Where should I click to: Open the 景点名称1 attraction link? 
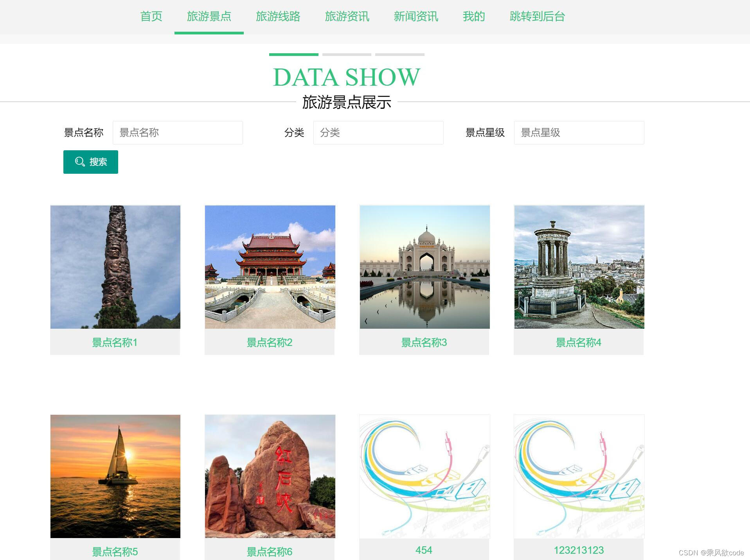[x=115, y=342]
